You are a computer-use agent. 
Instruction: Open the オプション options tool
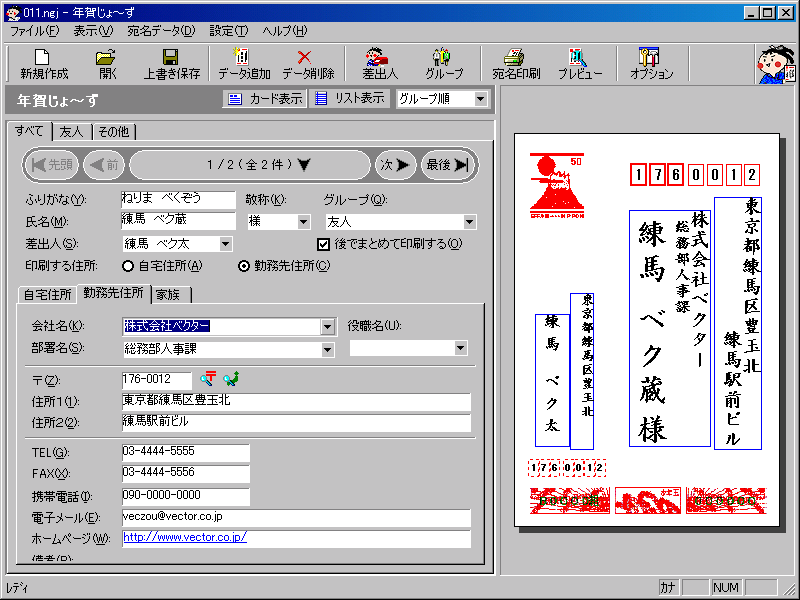coord(651,64)
